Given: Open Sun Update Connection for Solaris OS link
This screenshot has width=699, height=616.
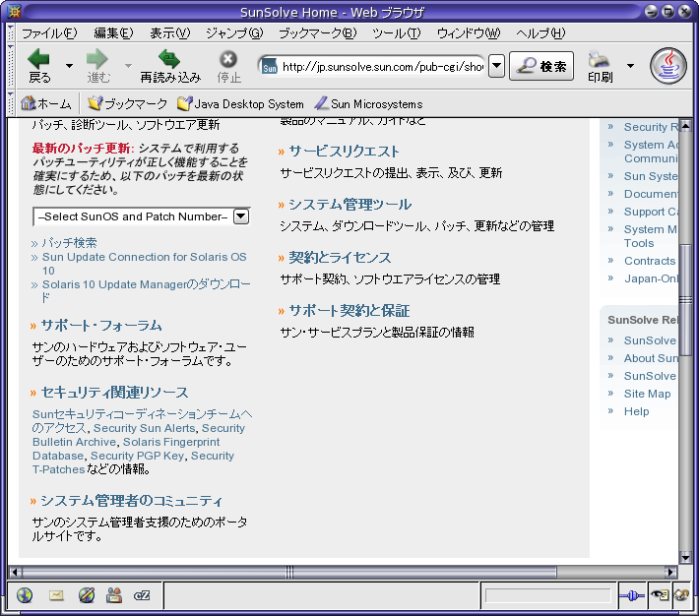Looking at the screenshot, I should tap(144, 264).
